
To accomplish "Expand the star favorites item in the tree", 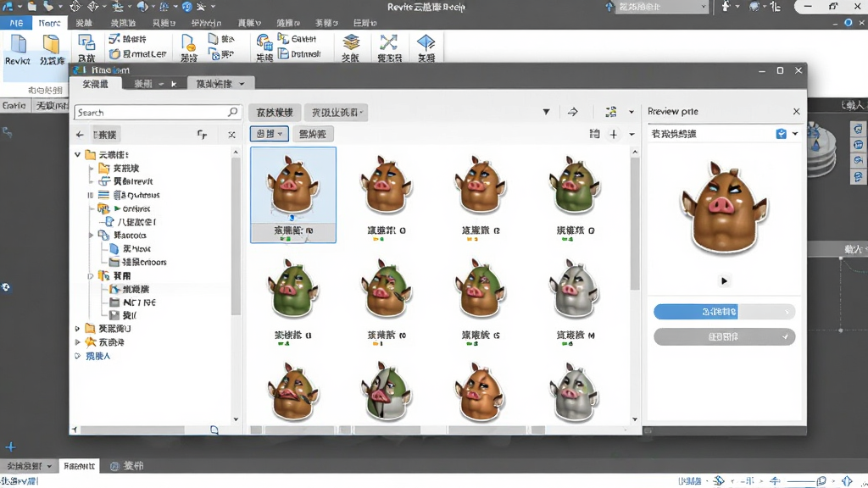I will click(77, 342).
